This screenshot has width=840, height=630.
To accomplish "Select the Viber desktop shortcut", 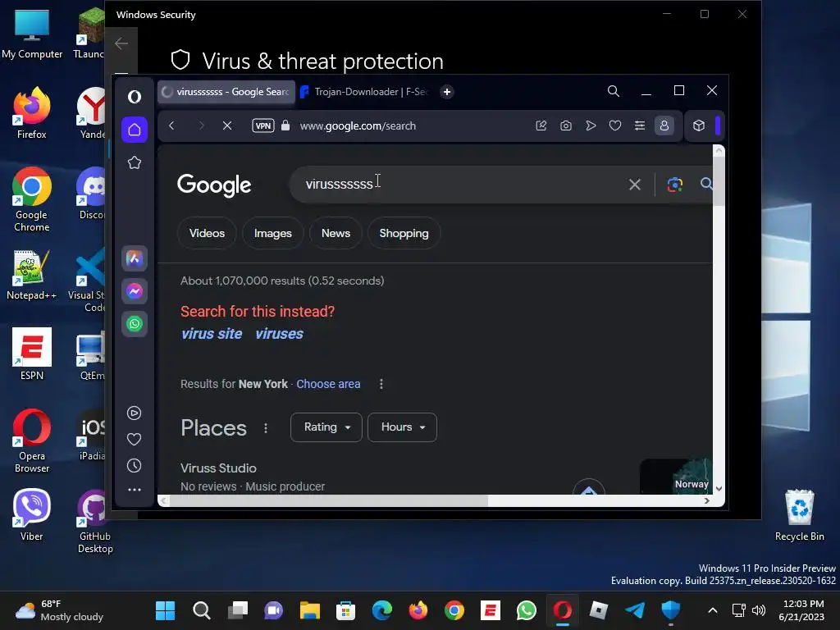I will point(32,515).
